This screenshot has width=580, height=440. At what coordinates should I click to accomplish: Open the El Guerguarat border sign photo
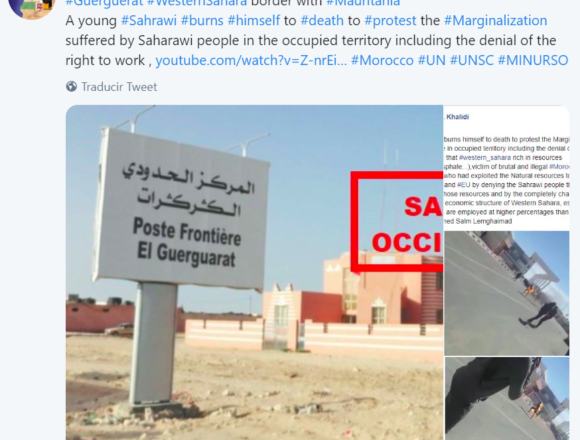coord(254,273)
